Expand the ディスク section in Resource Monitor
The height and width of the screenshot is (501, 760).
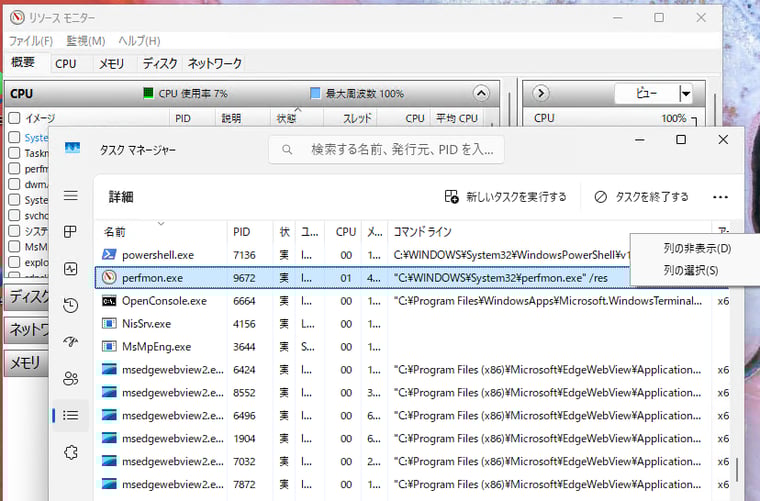click(x=27, y=297)
